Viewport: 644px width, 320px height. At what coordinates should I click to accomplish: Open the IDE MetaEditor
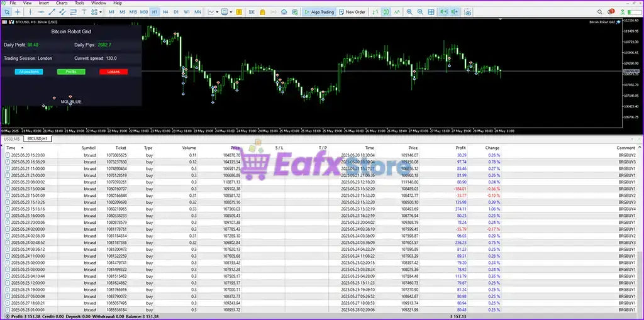[x=252, y=12]
